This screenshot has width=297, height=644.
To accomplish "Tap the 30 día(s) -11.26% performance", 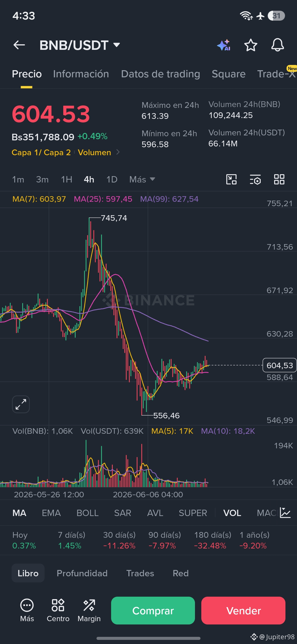I will click(x=119, y=540).
